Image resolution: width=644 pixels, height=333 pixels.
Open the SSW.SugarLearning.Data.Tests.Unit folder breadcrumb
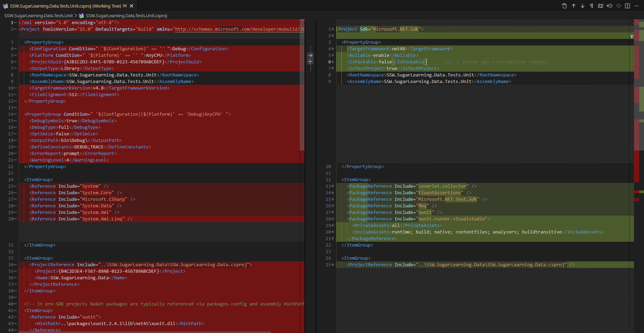(39, 15)
